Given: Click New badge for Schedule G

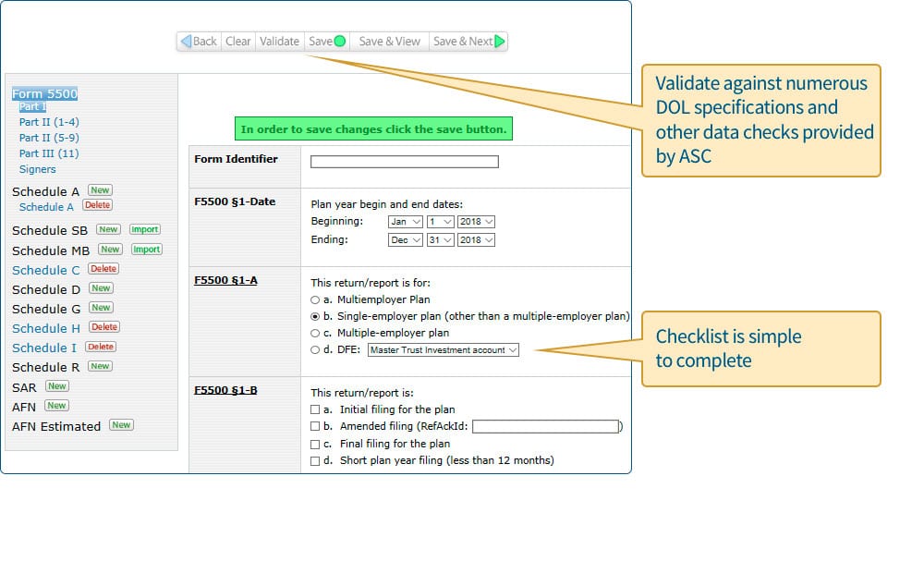Looking at the screenshot, I should [x=101, y=307].
